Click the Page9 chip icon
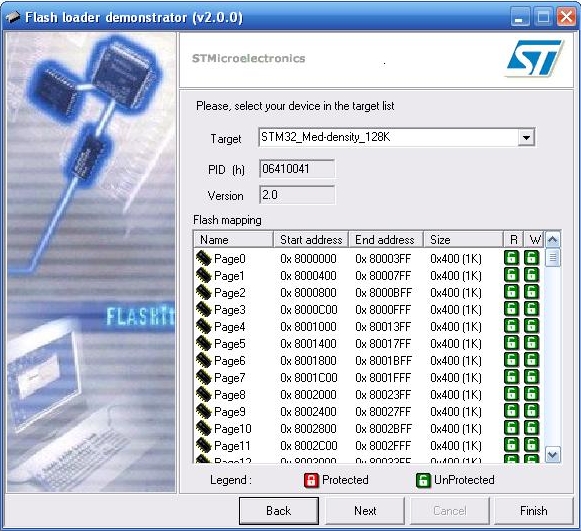This screenshot has width=581, height=531. pyautogui.click(x=203, y=411)
